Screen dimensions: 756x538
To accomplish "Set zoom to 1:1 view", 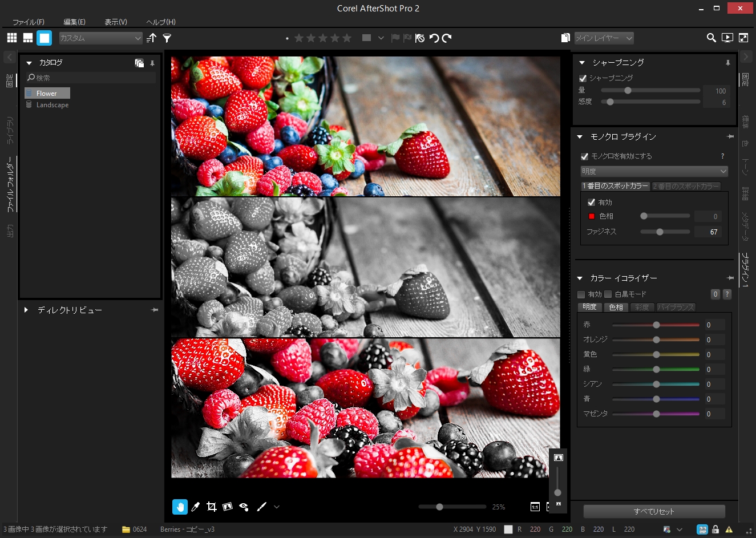I will pos(535,507).
